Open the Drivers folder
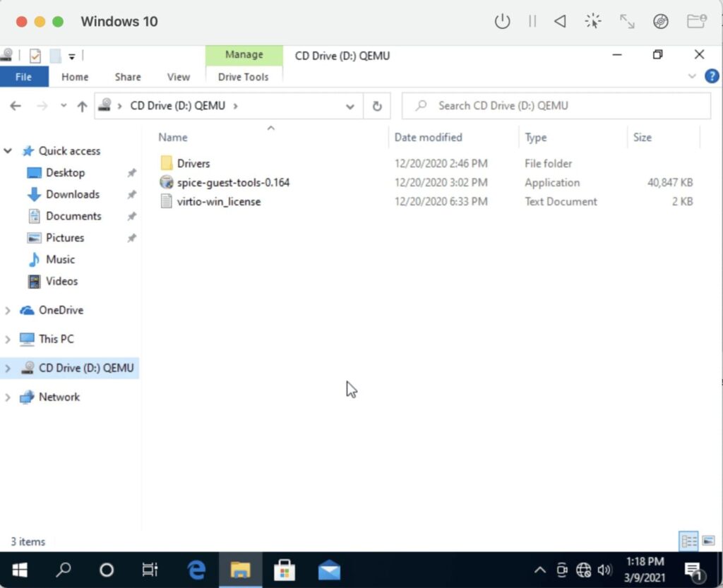Image resolution: width=723 pixels, height=588 pixels. tap(192, 162)
